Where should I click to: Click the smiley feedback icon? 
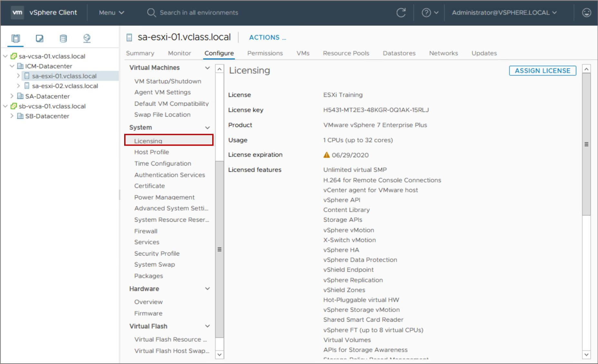tap(586, 13)
